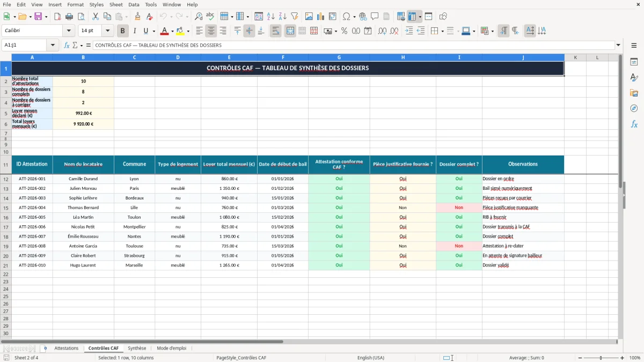Toggle Center Vertically alignment
The height and width of the screenshot is (362, 644).
coord(249,31)
